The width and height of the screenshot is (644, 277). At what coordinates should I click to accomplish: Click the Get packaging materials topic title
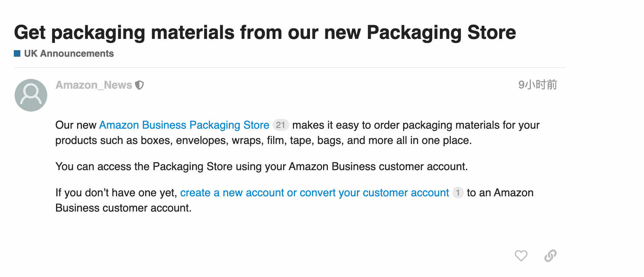point(265,32)
